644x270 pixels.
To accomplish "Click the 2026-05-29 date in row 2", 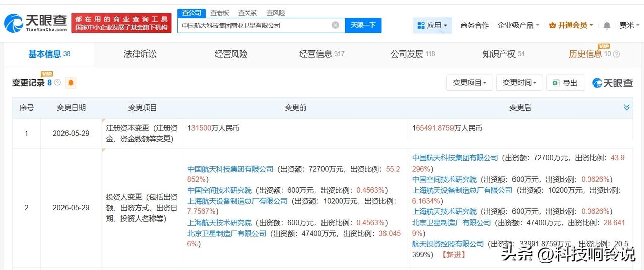I will pos(71,208).
